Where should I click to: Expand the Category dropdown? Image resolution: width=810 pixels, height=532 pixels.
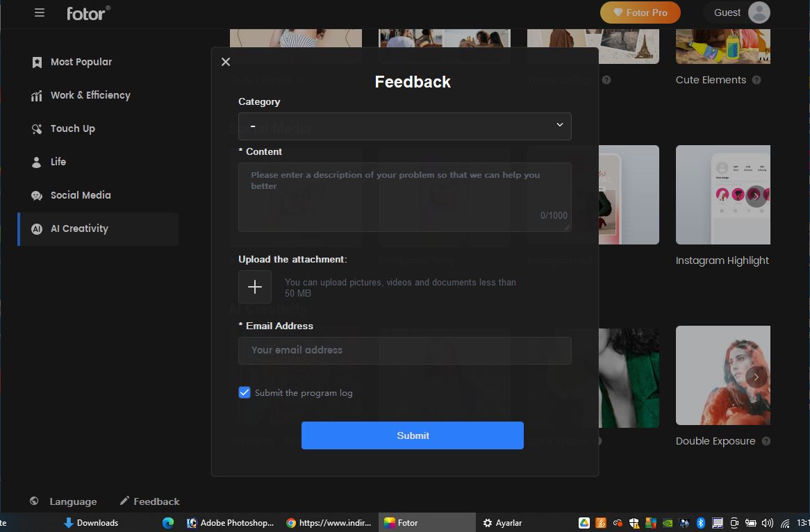[404, 126]
